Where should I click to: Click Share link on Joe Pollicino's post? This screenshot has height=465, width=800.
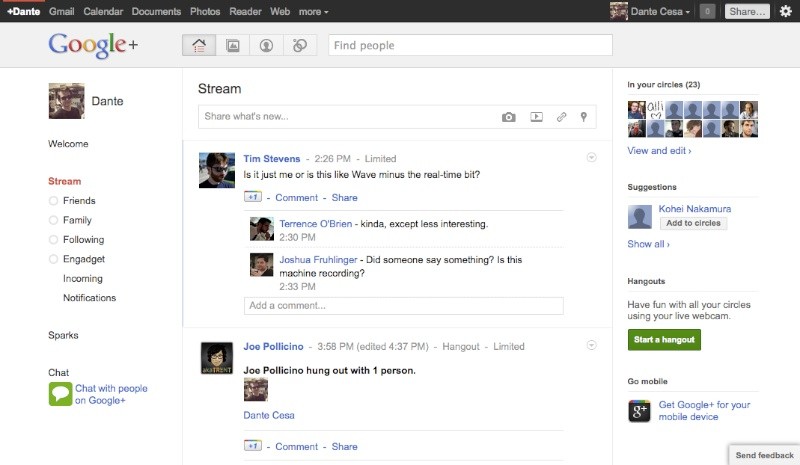pyautogui.click(x=344, y=446)
